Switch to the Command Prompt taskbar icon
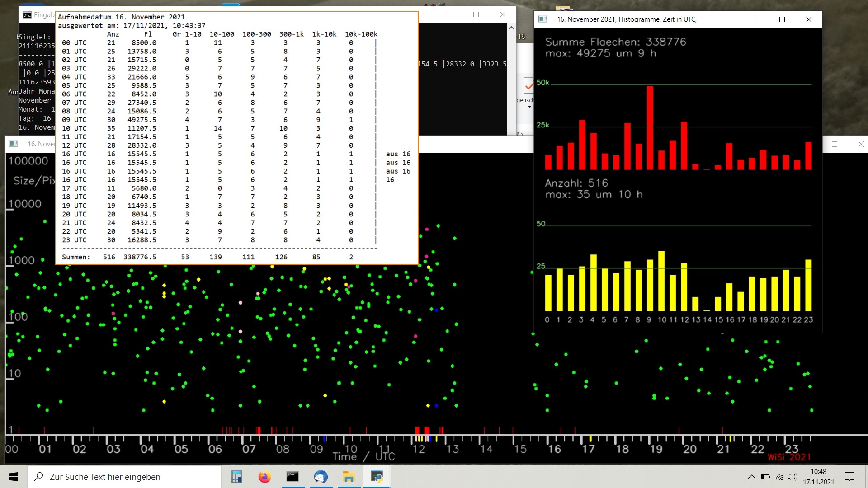 292,477
